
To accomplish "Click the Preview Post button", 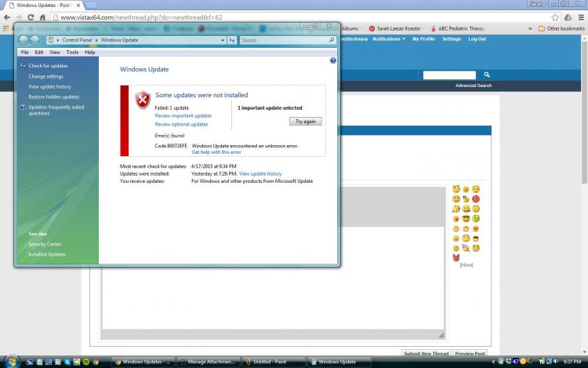I will click(x=470, y=353).
